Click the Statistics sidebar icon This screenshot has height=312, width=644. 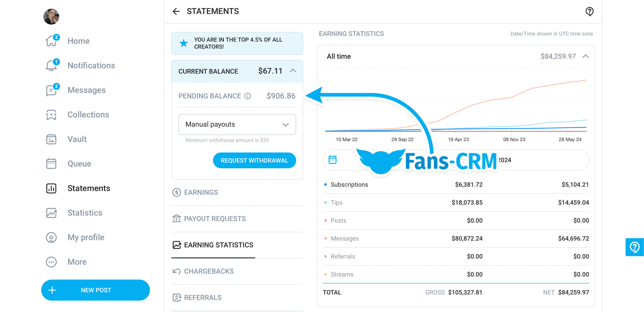click(51, 213)
